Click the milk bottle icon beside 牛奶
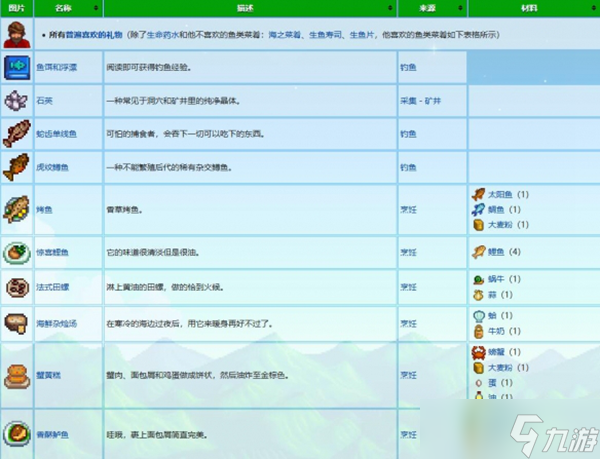 click(478, 331)
